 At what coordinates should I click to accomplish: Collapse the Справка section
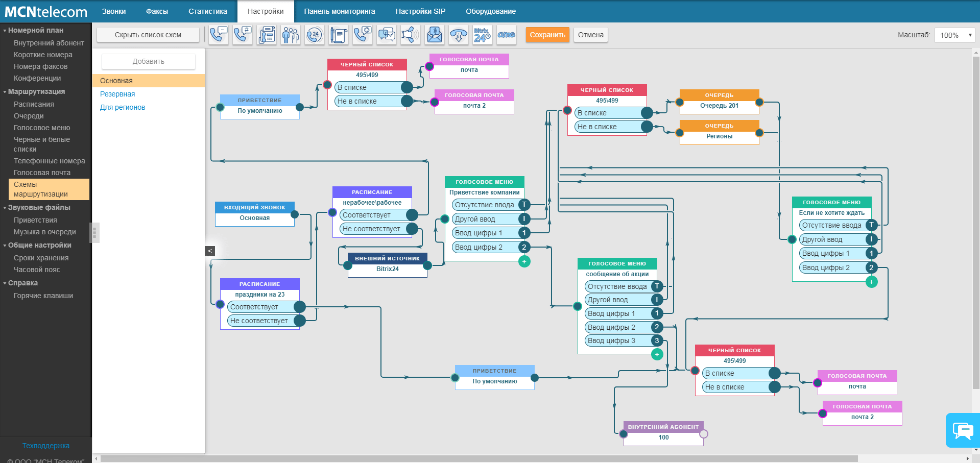click(21, 283)
